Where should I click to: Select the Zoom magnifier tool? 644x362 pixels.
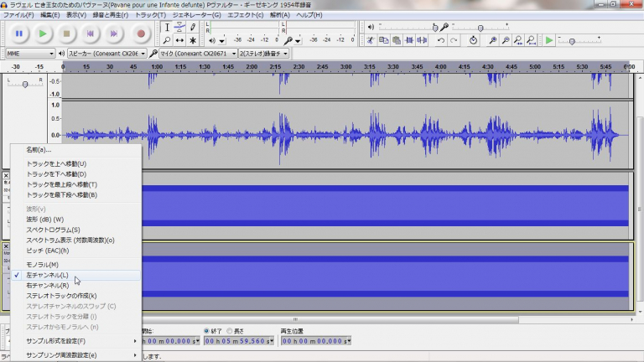point(167,40)
